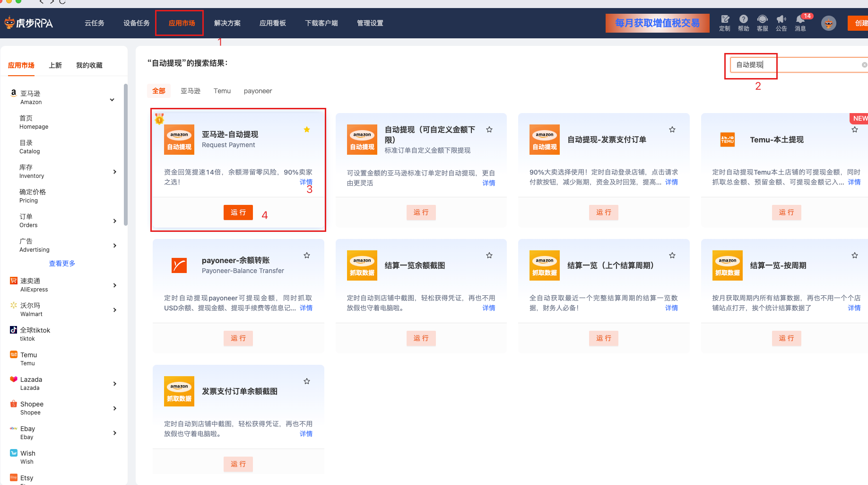
Task: Open 应用看板 in the top navigation
Action: [x=273, y=23]
